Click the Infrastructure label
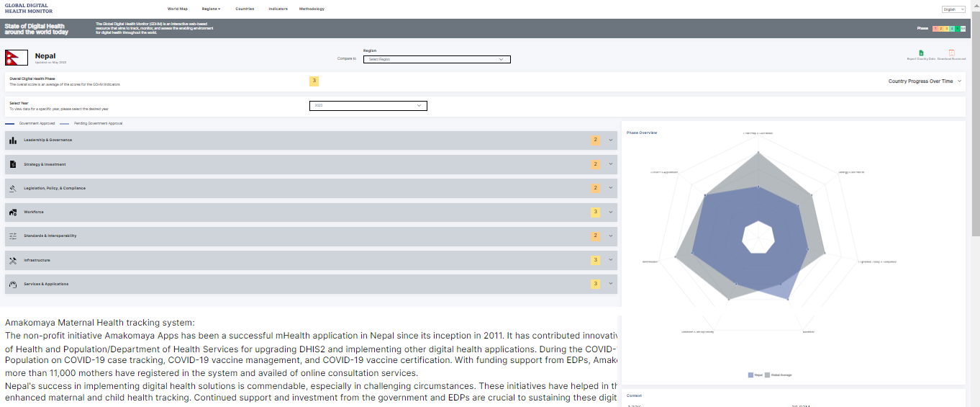The width and height of the screenshot is (980, 407). coord(37,260)
